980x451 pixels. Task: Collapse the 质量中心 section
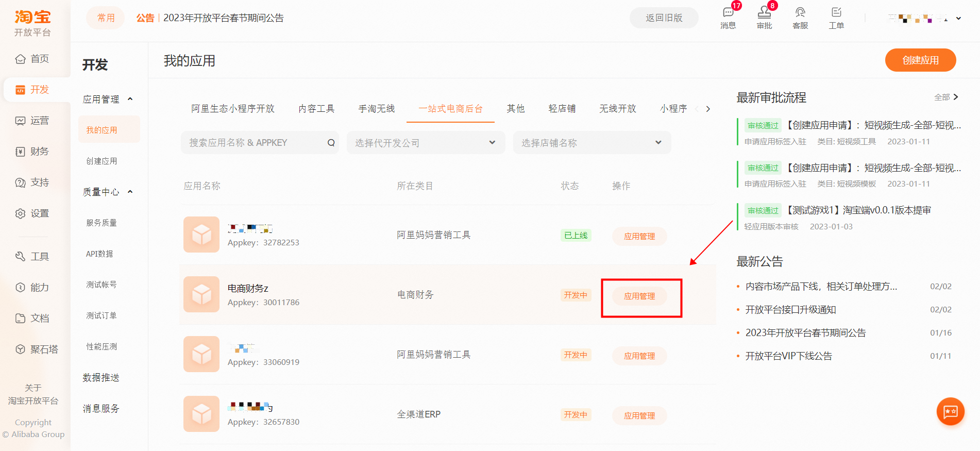point(130,192)
